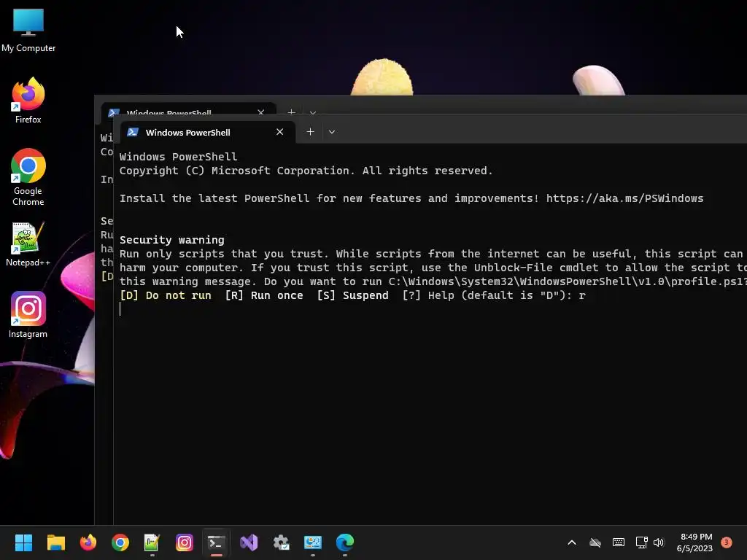Open the dropdown chevron in background terminal
Image resolution: width=747 pixels, height=560 pixels.
[313, 112]
